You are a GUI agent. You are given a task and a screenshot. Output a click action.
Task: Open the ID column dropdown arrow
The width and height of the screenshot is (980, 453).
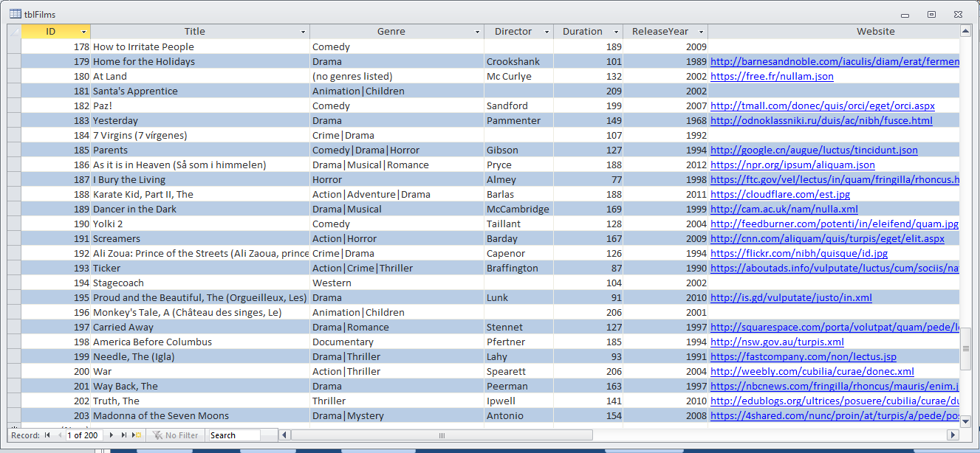pos(84,32)
